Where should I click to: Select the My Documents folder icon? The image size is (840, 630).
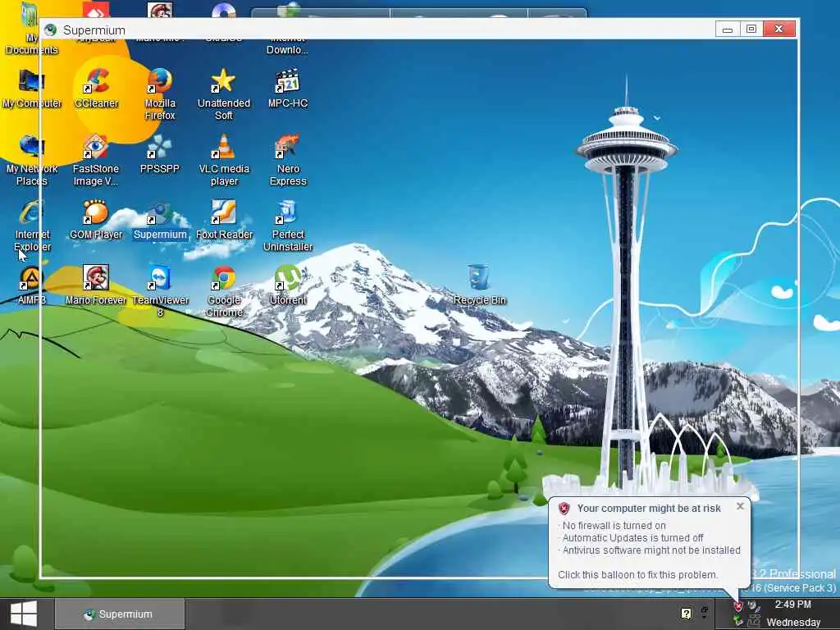coord(32,29)
